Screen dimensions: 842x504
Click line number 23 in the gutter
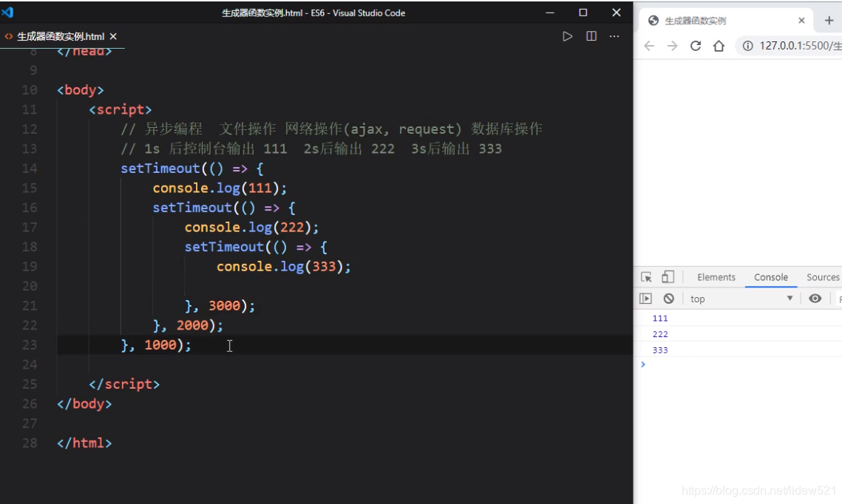(30, 345)
